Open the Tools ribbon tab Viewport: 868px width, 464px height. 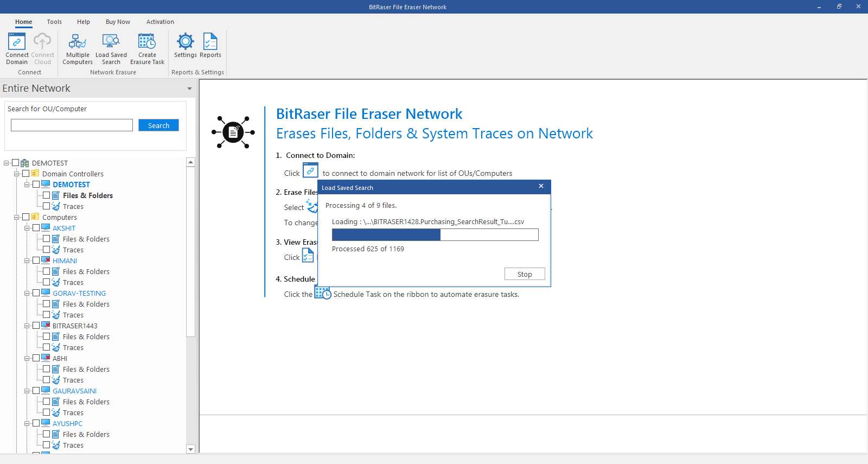(54, 22)
